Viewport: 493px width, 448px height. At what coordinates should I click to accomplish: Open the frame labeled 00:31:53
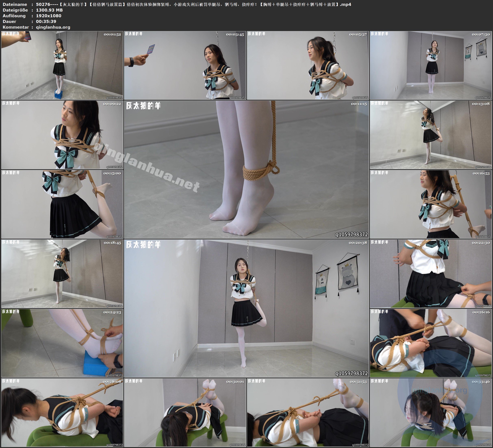308,412
